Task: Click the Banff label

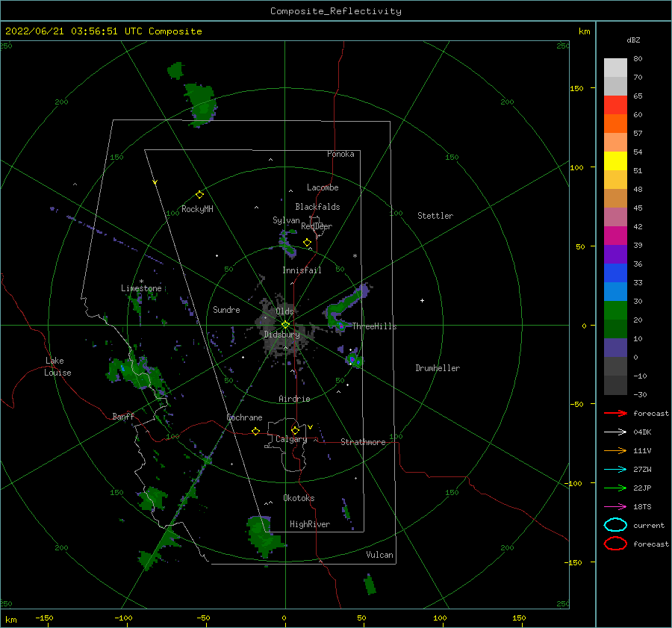Action: tap(123, 416)
